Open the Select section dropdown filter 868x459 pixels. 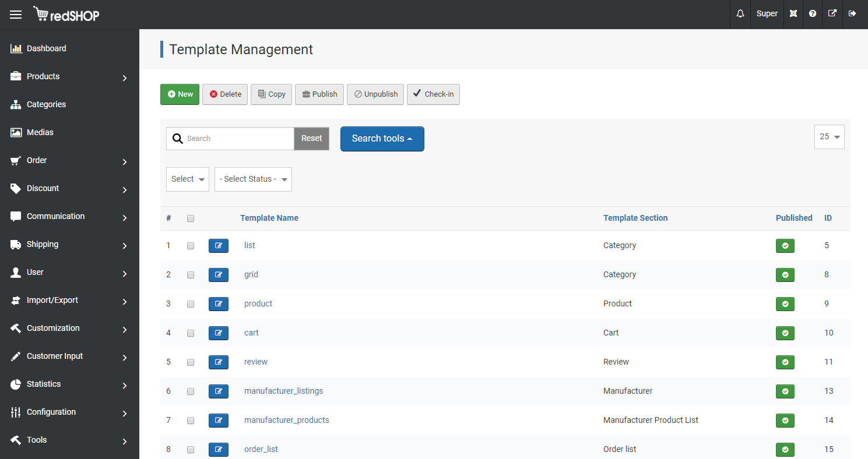pyautogui.click(x=188, y=179)
